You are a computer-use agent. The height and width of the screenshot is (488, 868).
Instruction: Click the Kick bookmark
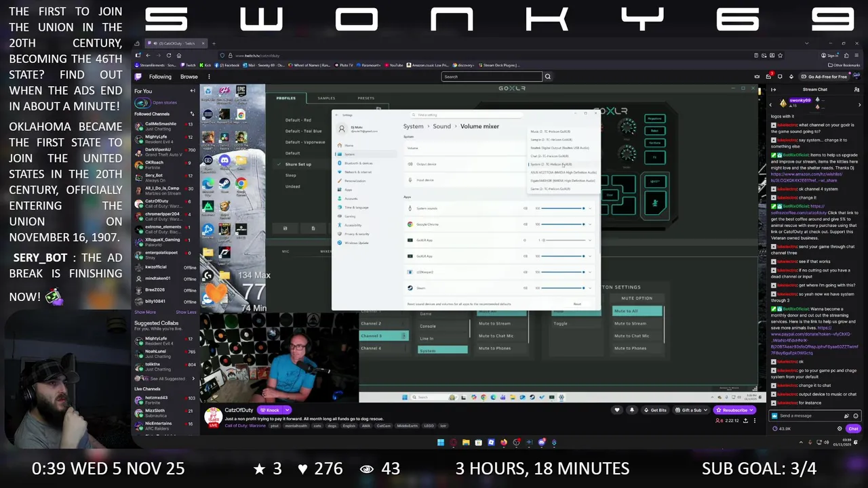205,65
